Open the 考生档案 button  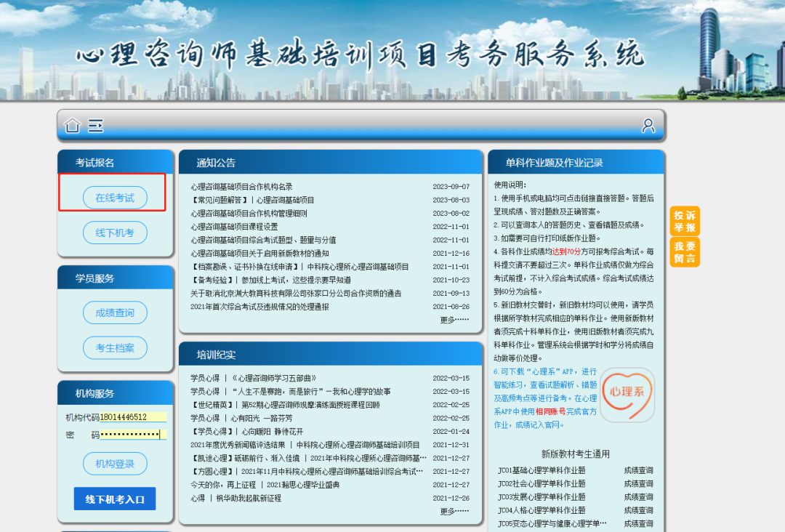coord(115,347)
